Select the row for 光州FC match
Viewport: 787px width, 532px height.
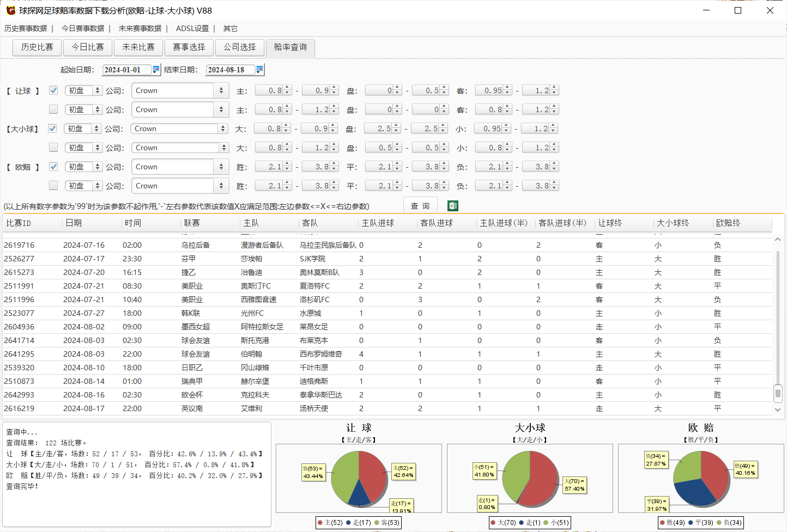388,313
